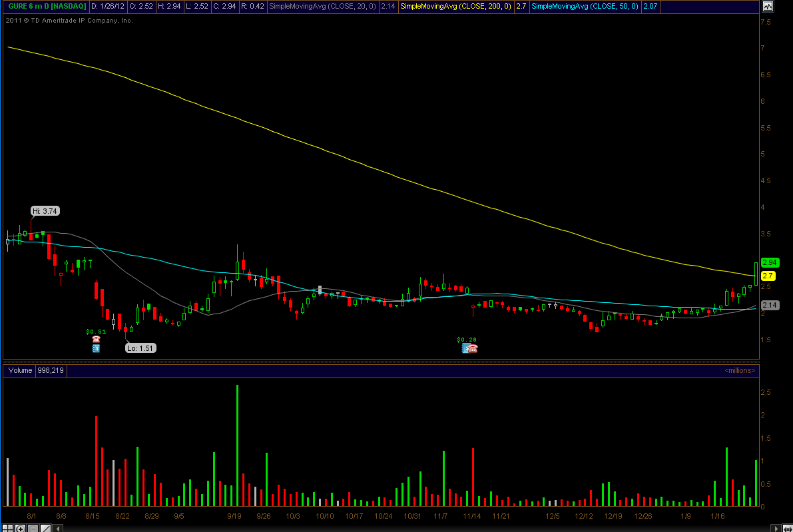Screen dimensions: 793x532
Task: Click the 8/15 date on the time axis
Action: (93, 516)
